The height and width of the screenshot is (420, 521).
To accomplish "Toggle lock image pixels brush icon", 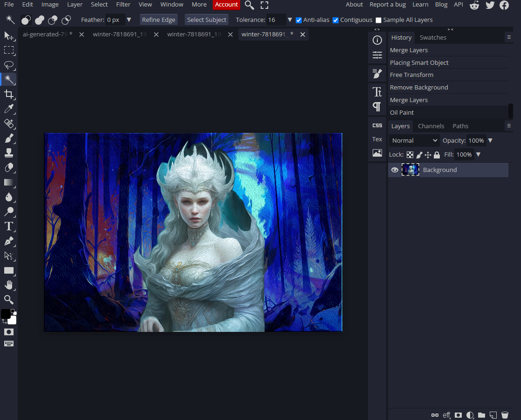I will (x=419, y=155).
